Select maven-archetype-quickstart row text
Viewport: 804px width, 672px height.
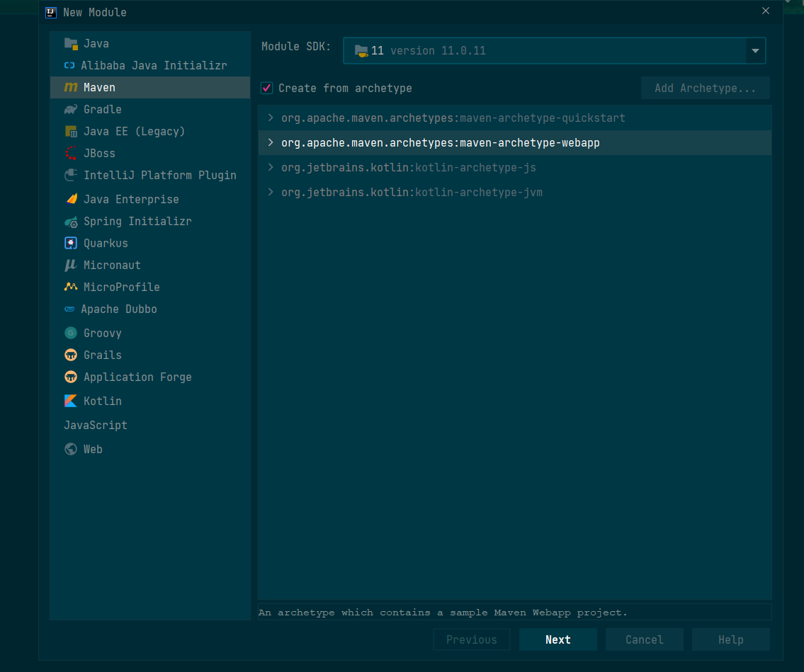[x=453, y=118]
